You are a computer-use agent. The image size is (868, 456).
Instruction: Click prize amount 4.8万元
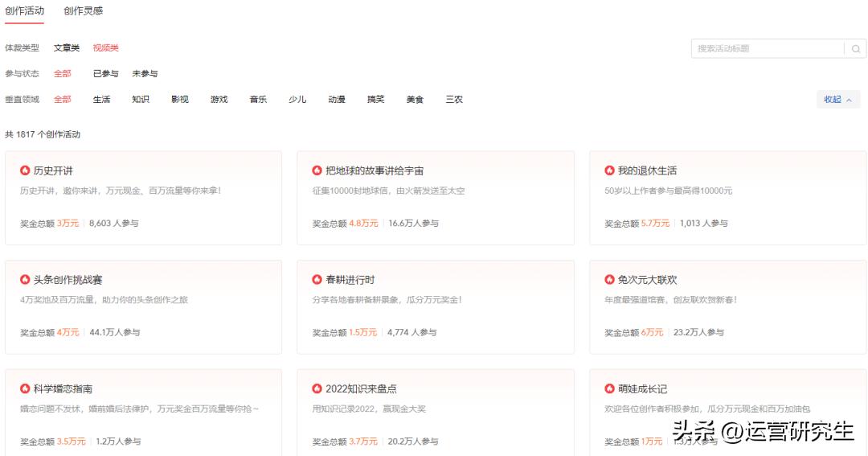[364, 224]
